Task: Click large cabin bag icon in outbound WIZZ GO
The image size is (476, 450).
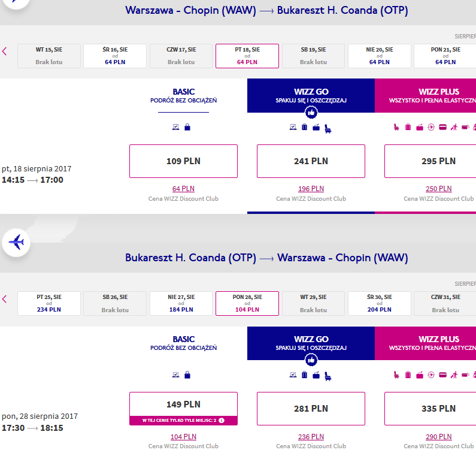Action: (316, 127)
